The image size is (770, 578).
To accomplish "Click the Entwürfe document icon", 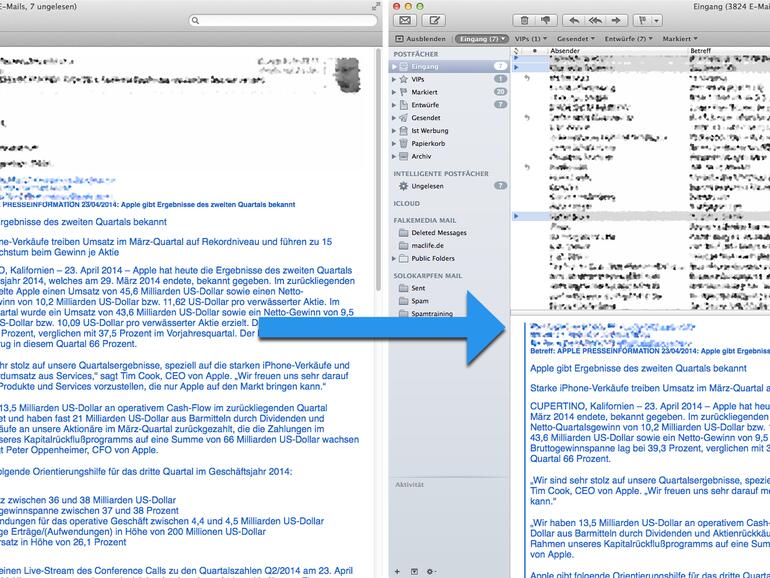I will pyautogui.click(x=404, y=105).
